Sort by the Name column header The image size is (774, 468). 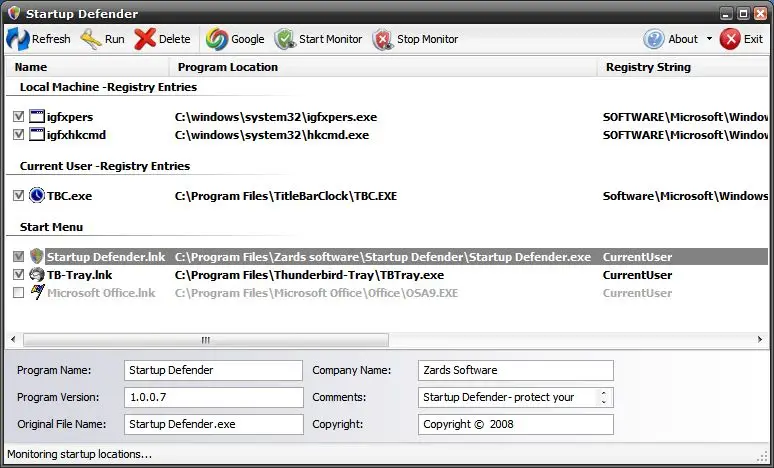87,67
